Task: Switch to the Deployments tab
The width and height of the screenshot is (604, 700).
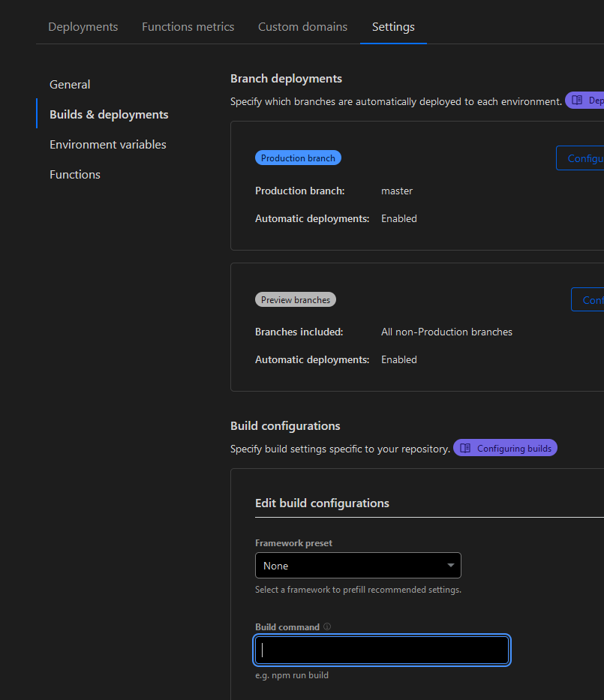Action: tap(83, 27)
